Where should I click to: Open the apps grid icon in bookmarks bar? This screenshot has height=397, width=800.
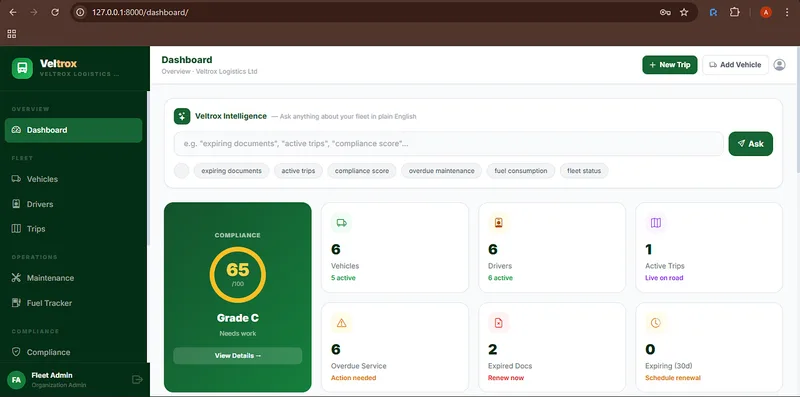click(12, 34)
